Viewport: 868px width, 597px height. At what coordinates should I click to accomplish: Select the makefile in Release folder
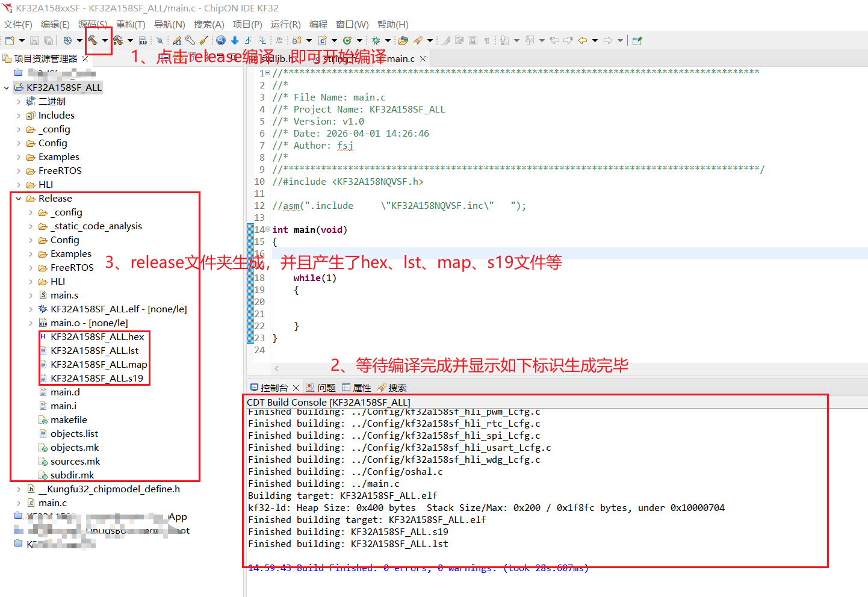(x=63, y=420)
